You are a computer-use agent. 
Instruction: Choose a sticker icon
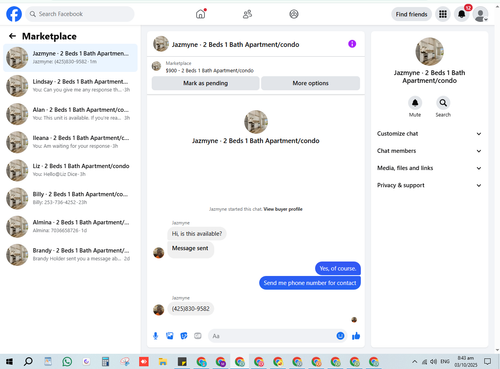pos(184,336)
